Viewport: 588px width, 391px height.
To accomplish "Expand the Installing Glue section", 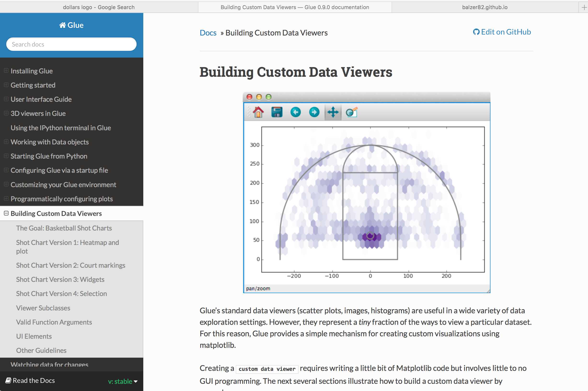I will click(6, 71).
